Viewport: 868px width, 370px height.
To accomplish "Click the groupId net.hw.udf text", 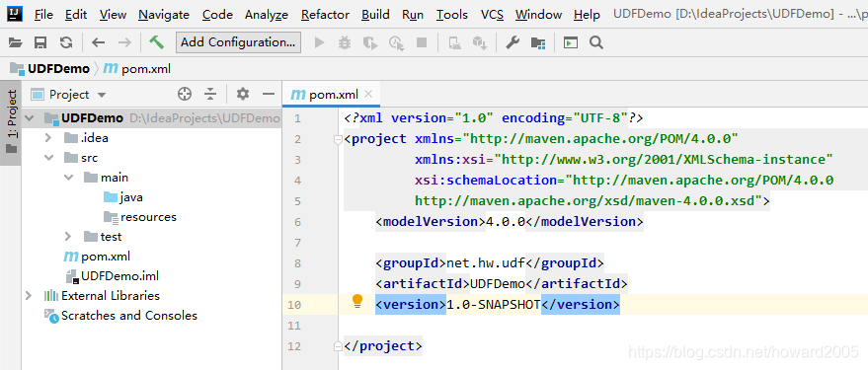I will [486, 262].
